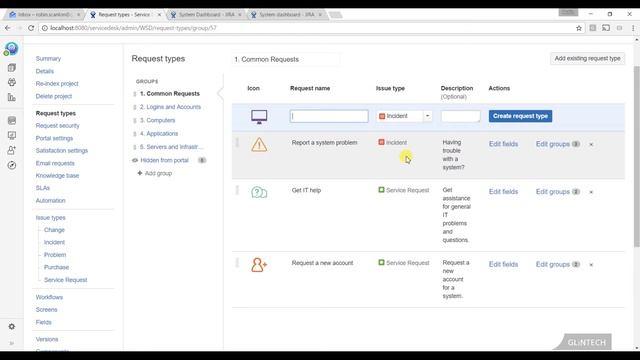The height and width of the screenshot is (360, 640).
Task: Open the customers icon in left sidebar
Action: (x=12, y=82)
